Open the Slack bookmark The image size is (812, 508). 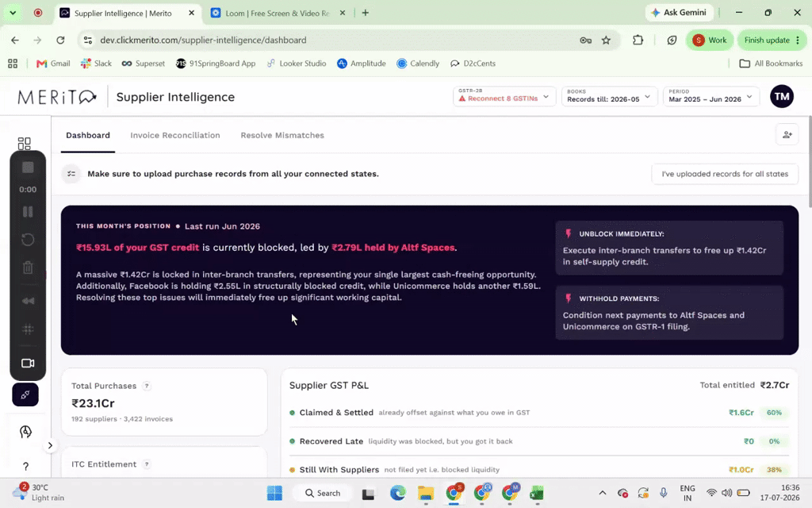96,63
